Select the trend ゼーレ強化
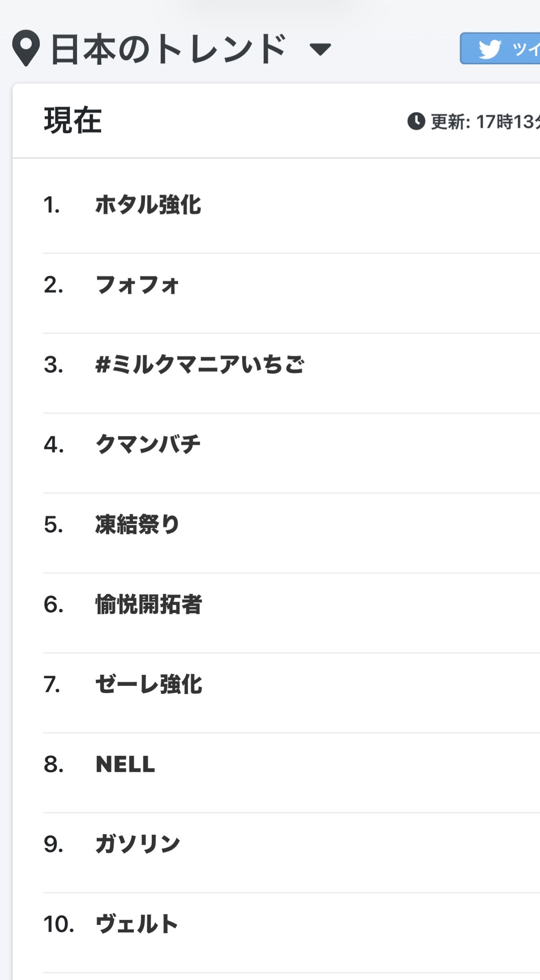Screen dimensions: 540x980 coord(149,684)
